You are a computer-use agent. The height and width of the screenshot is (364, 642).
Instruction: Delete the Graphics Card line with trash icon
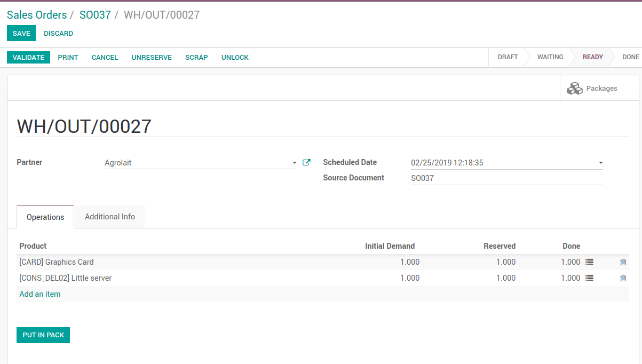pos(623,262)
